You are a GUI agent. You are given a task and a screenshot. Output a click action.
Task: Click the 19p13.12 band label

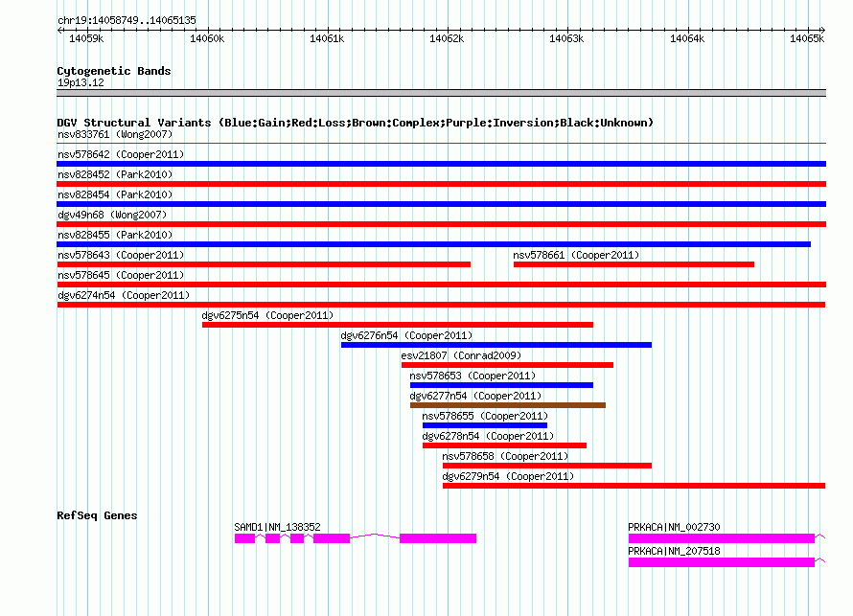tap(81, 82)
